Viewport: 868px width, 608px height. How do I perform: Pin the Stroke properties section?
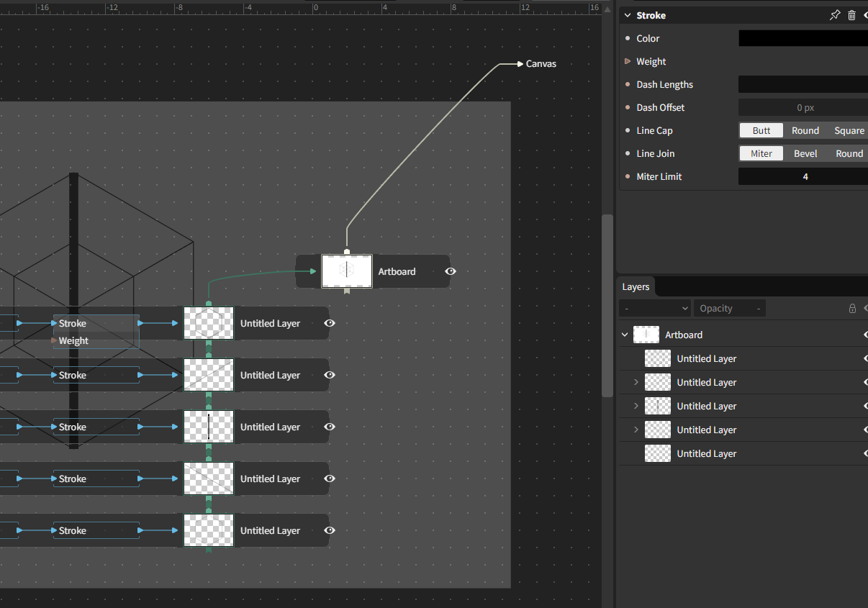point(834,15)
